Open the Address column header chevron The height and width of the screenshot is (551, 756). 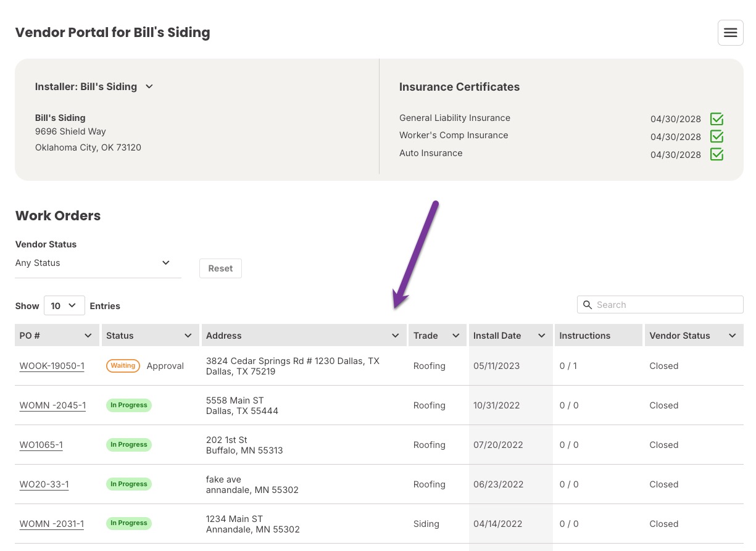(396, 336)
